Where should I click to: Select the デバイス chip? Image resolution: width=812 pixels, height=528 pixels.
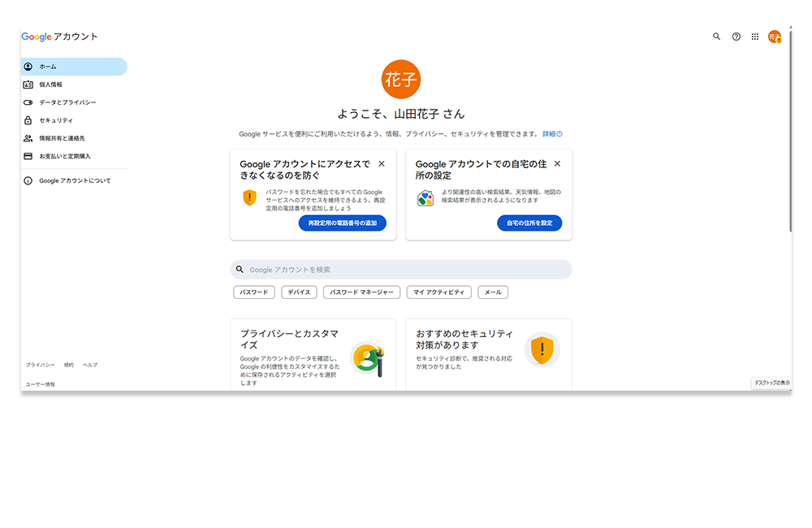point(299,292)
